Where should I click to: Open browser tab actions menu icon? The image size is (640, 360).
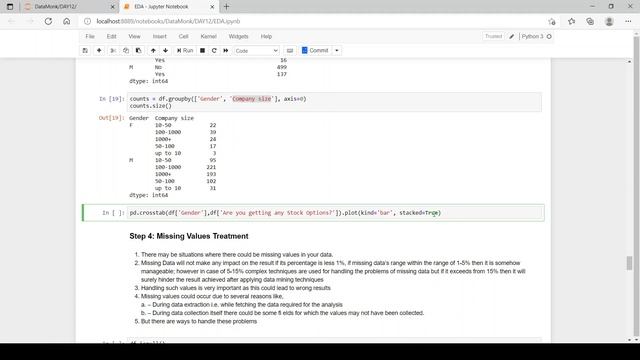(10, 7)
